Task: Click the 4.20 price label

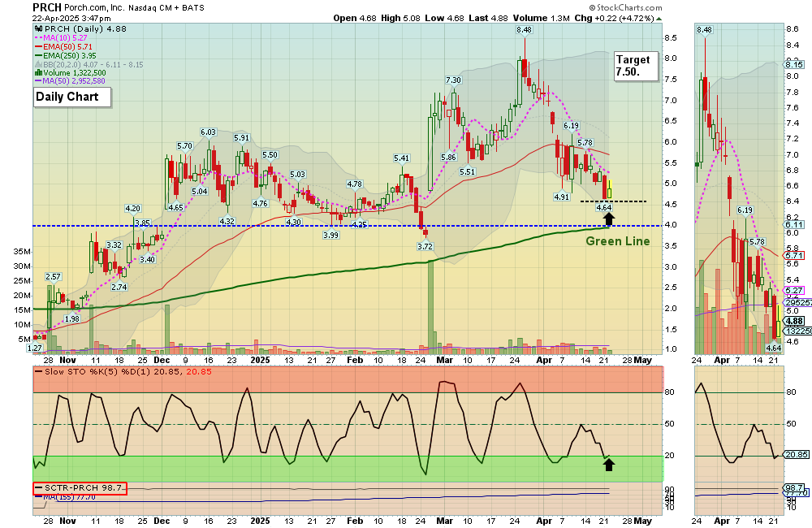Action: click(x=132, y=209)
